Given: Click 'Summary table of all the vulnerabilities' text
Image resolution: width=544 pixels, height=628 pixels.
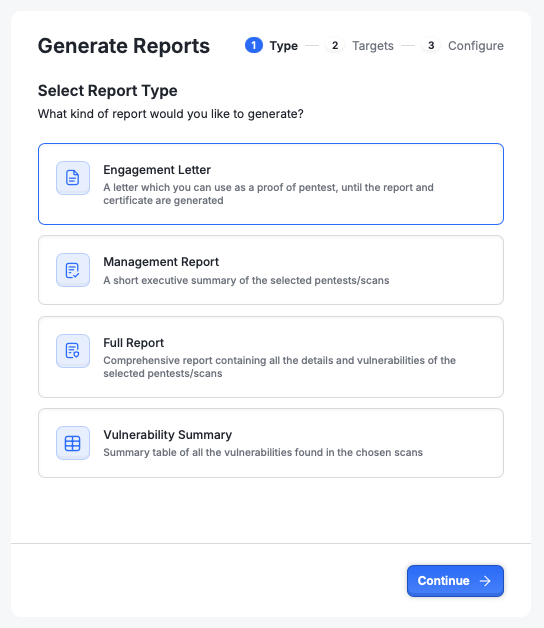Looking at the screenshot, I should [x=263, y=453].
